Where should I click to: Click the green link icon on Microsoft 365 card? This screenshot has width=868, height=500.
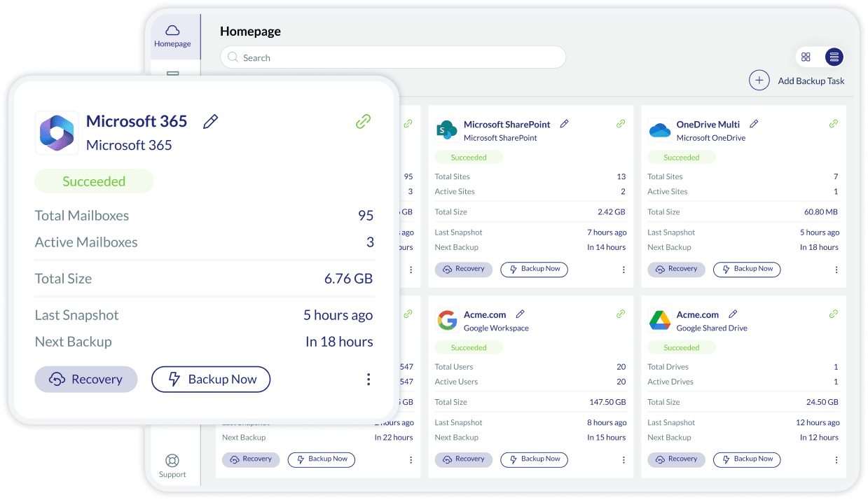[x=363, y=122]
